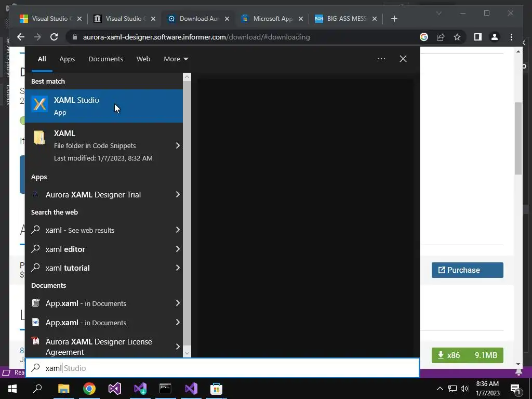Click search icon beside 'xaml tutorial'

(x=36, y=268)
